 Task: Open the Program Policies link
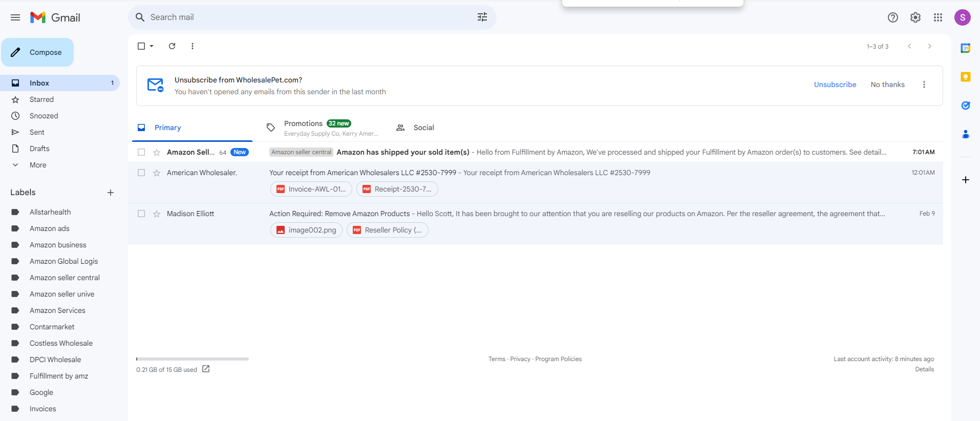[x=559, y=359]
